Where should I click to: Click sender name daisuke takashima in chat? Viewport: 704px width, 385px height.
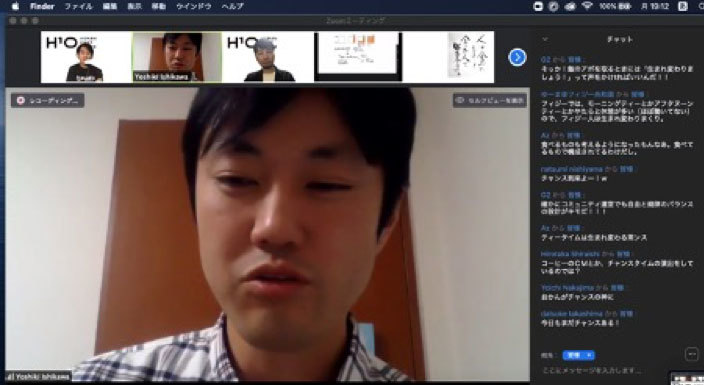click(571, 314)
